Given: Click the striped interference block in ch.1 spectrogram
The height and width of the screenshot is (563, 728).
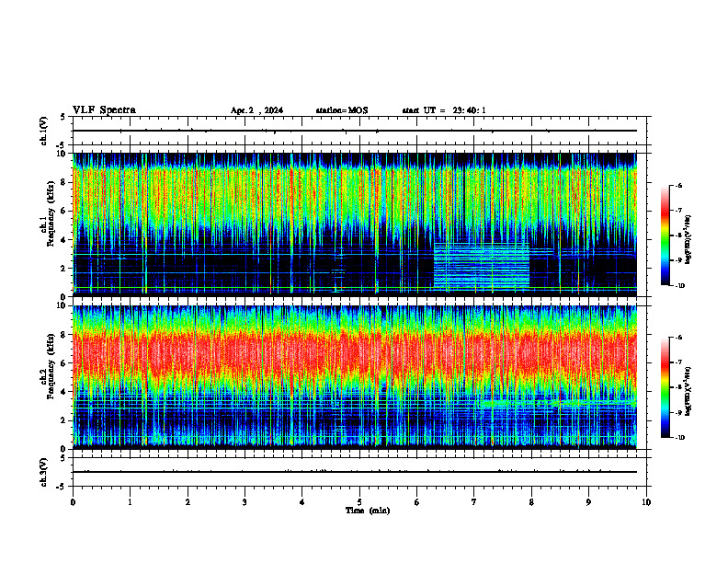Looking at the screenshot, I should click(x=482, y=266).
